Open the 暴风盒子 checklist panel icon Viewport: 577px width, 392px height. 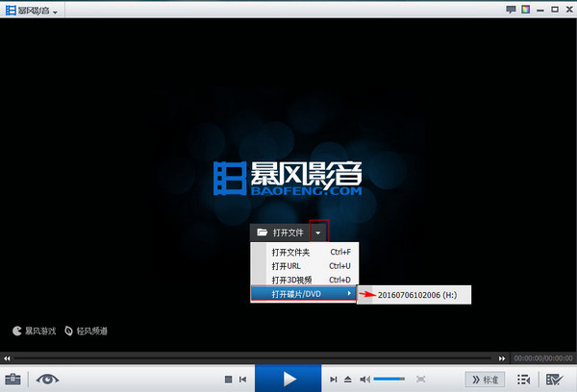click(x=554, y=380)
